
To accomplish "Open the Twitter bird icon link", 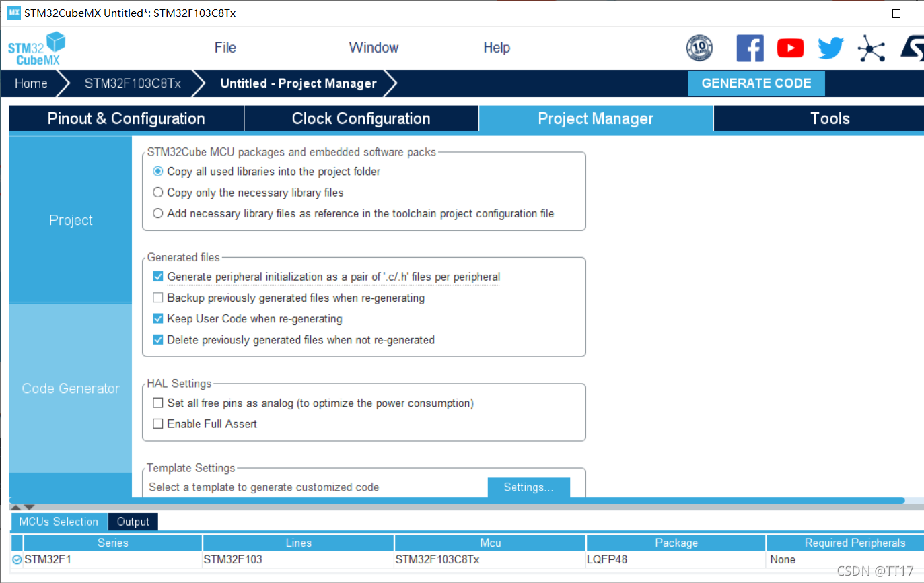I will [x=830, y=48].
